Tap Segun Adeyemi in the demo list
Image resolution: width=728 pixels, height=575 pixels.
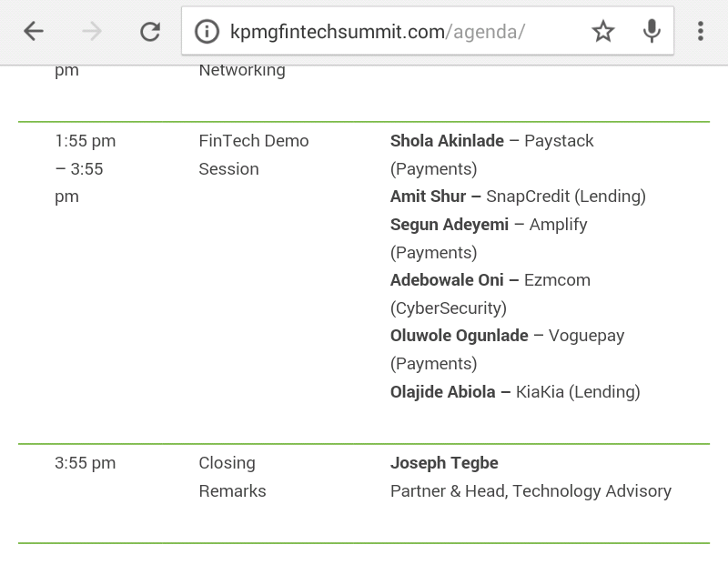pos(449,225)
